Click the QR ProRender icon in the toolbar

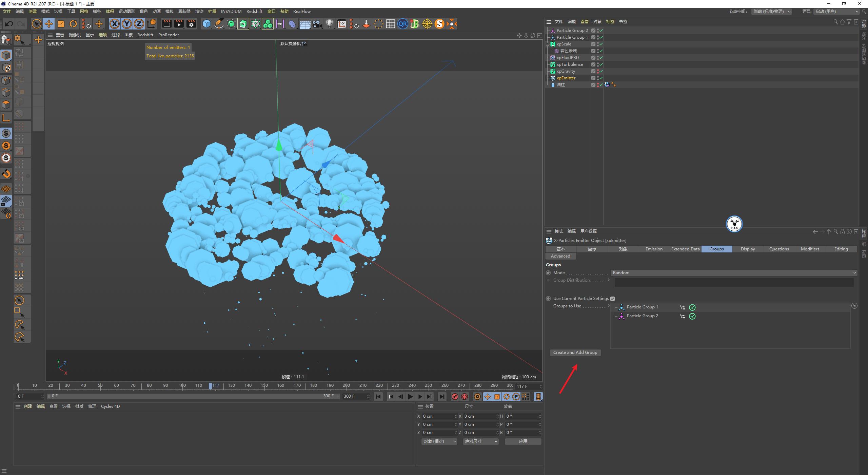tap(402, 24)
